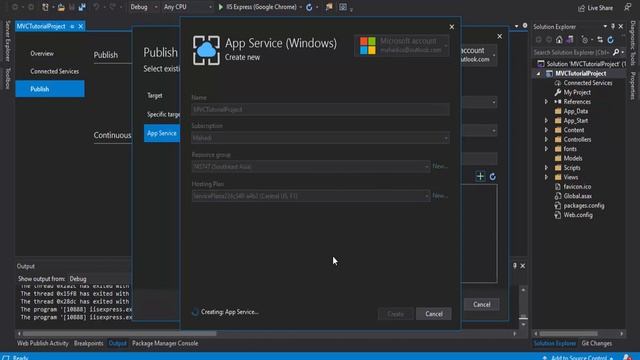Screen dimensions: 640x360
Task: Click the disabled Create button
Action: pyautogui.click(x=396, y=314)
